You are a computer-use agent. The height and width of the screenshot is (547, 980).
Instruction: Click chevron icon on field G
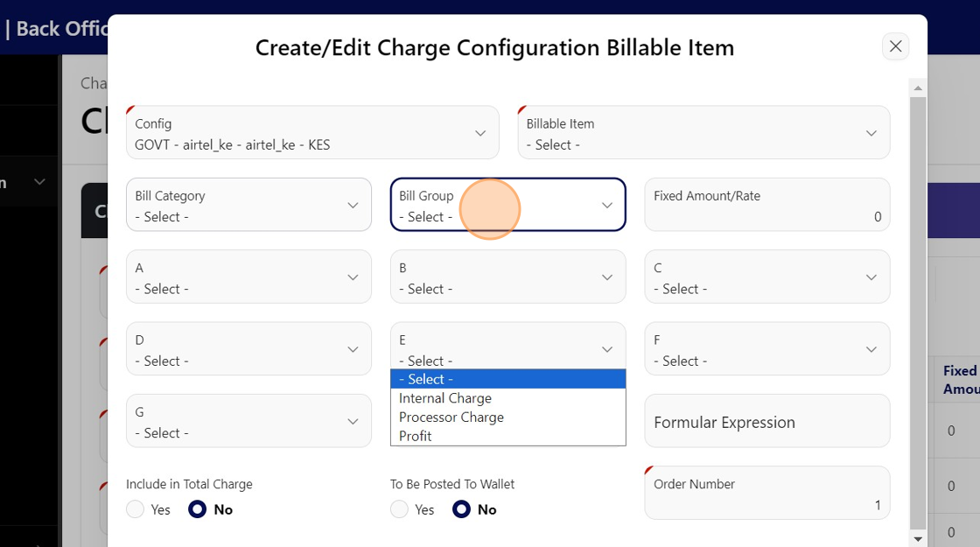353,421
